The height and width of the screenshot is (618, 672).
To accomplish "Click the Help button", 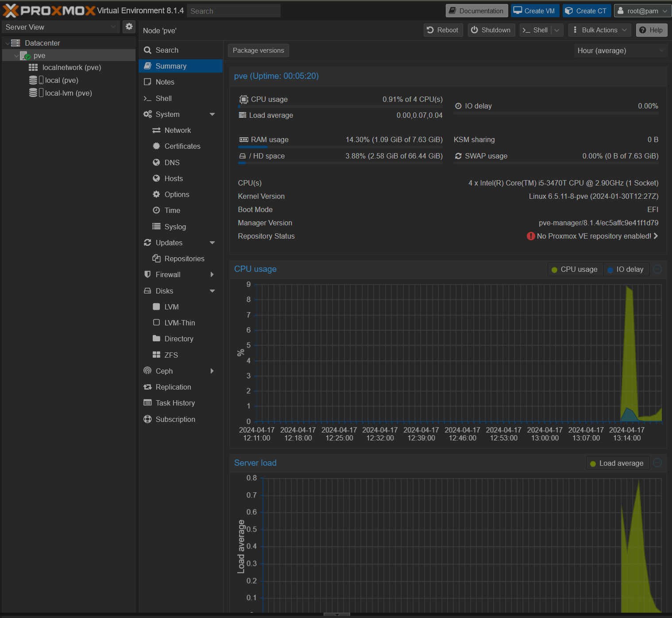I will [x=652, y=30].
